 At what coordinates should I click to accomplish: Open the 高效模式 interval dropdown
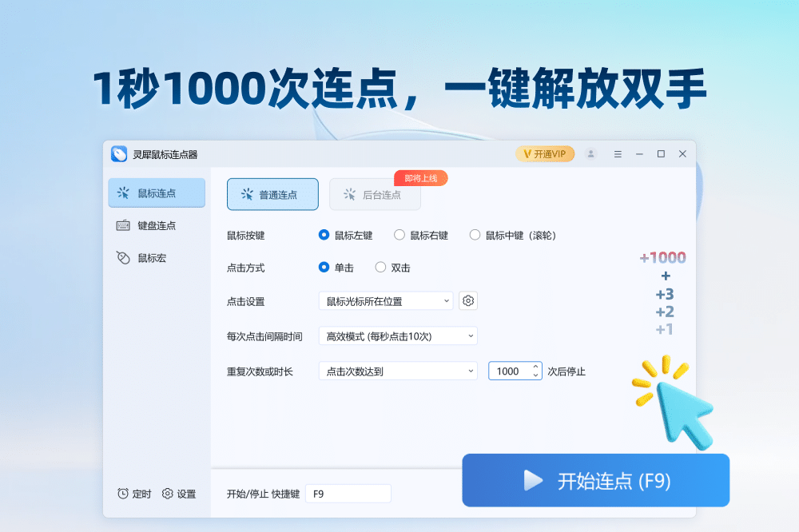point(397,336)
